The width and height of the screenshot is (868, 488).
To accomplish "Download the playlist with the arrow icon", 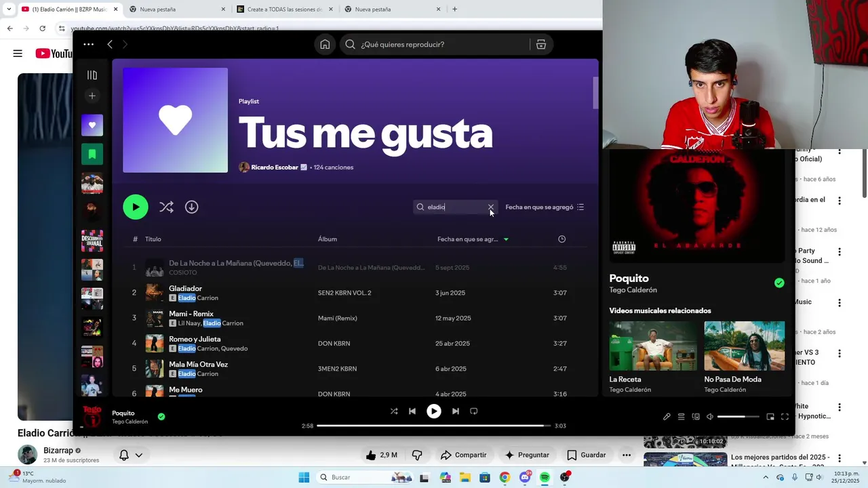I will [x=192, y=207].
